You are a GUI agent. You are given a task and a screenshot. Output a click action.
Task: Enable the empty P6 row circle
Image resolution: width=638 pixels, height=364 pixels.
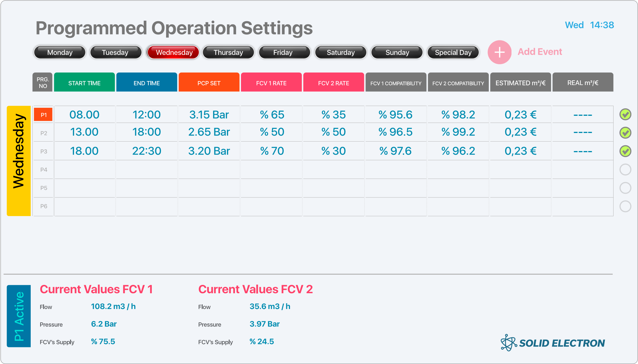pyautogui.click(x=625, y=206)
